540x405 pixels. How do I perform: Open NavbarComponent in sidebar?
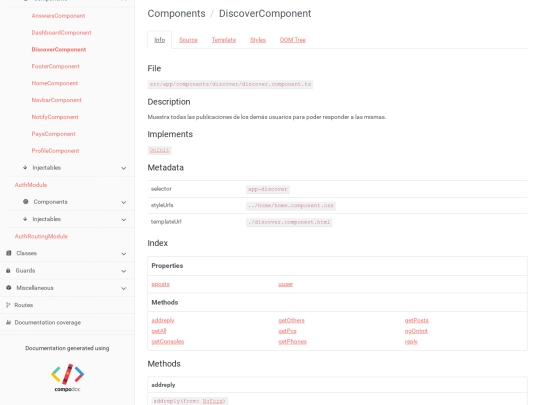pyautogui.click(x=56, y=100)
